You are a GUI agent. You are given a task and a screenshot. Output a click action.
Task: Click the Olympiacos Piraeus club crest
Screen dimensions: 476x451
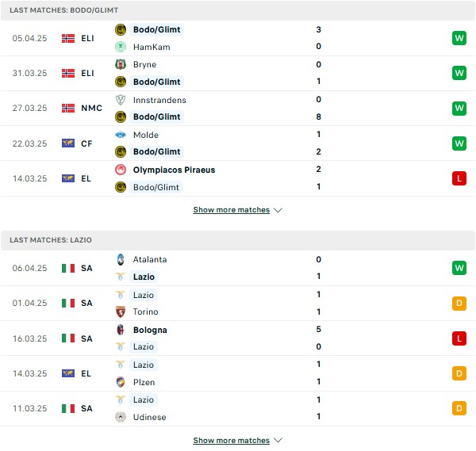tap(121, 170)
